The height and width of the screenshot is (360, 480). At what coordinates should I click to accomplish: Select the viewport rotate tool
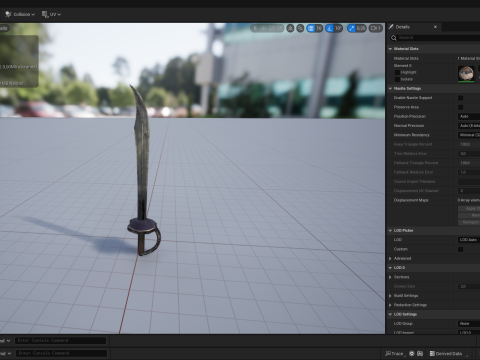pyautogui.click(x=271, y=28)
